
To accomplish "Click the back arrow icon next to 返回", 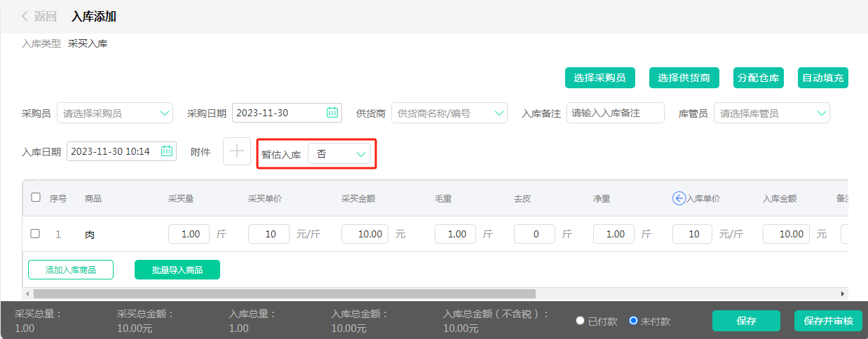I will (25, 16).
